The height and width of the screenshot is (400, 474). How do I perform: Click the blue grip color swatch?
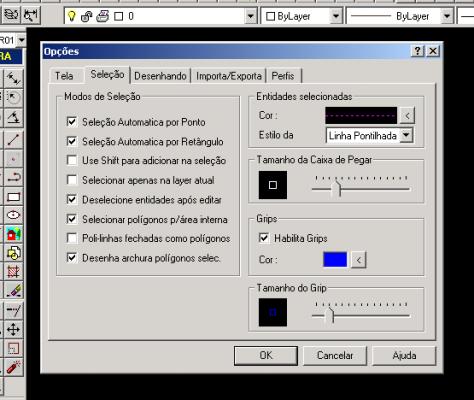coord(335,259)
